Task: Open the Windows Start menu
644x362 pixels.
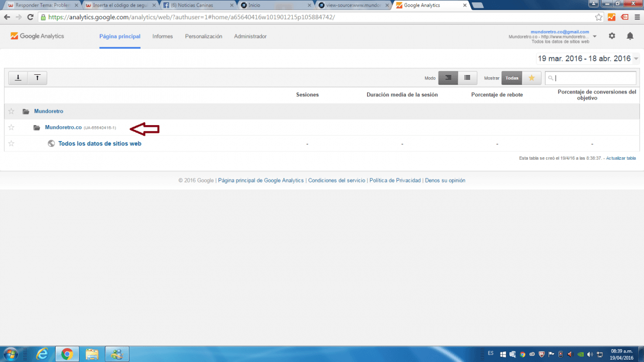Action: (x=11, y=354)
